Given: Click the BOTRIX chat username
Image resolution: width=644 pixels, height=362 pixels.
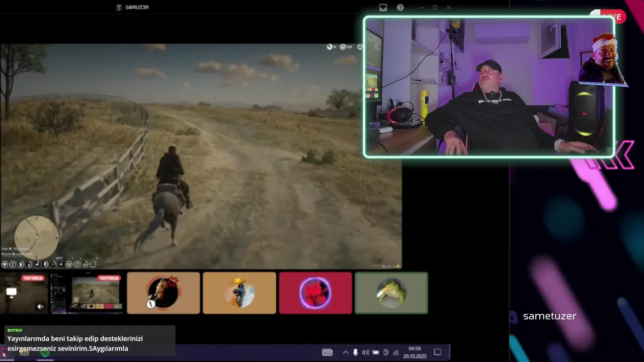Looking at the screenshot, I should coord(15,330).
